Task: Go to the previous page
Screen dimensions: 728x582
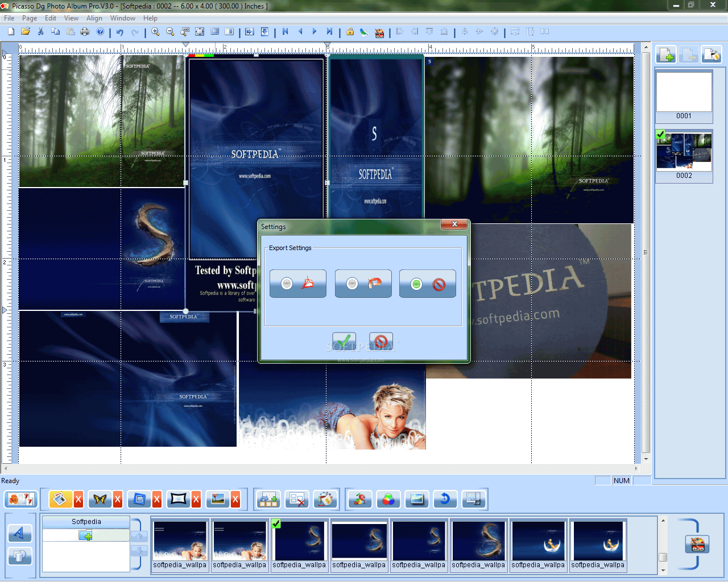Action: (x=300, y=32)
